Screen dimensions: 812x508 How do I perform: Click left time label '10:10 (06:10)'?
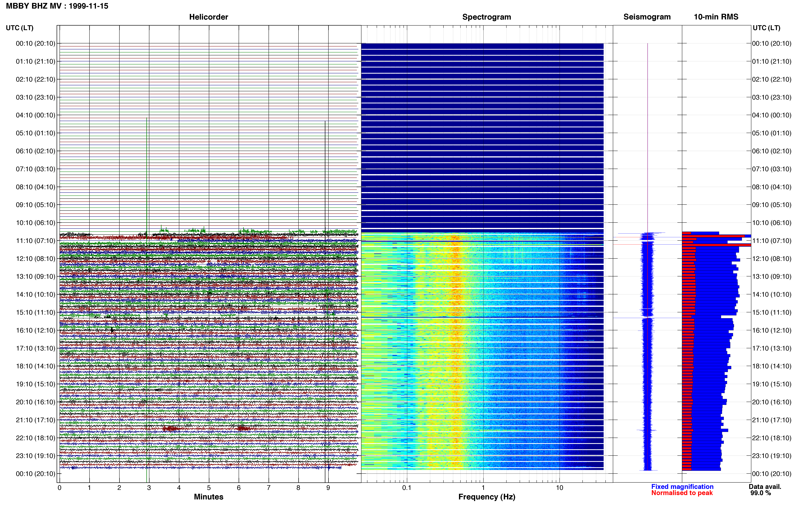[x=36, y=223]
